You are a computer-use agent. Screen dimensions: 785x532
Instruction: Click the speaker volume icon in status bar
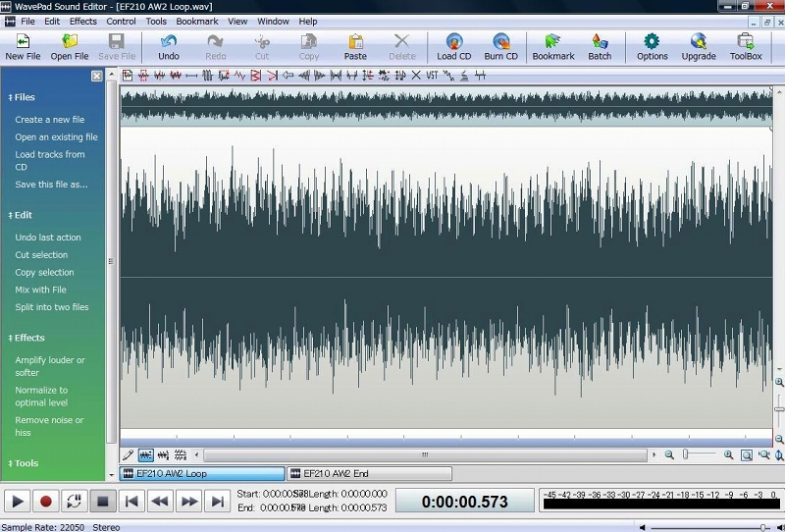[x=643, y=527]
